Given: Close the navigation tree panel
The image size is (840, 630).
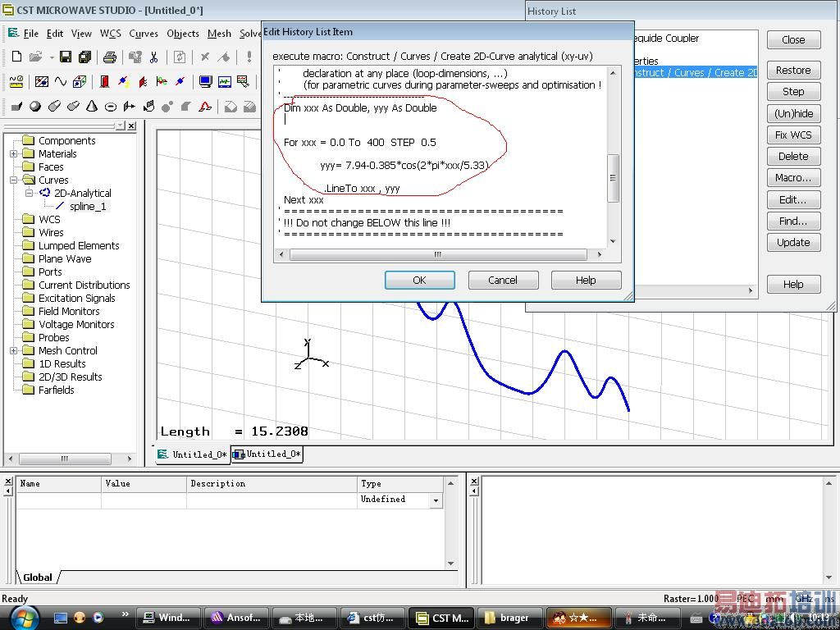Looking at the screenshot, I should pyautogui.click(x=132, y=126).
